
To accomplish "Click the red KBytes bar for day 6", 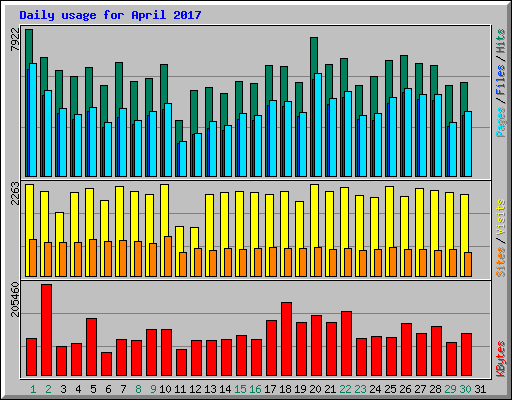I will [106, 364].
